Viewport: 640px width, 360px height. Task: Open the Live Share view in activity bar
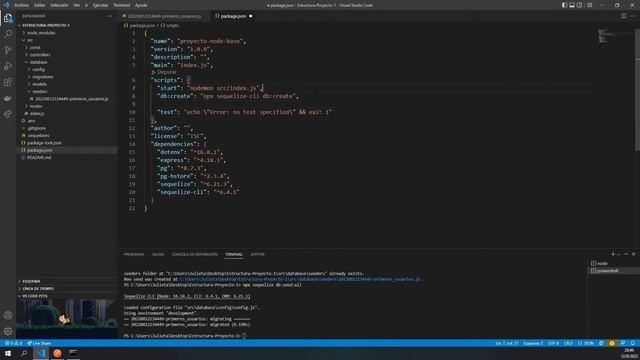(x=8, y=114)
